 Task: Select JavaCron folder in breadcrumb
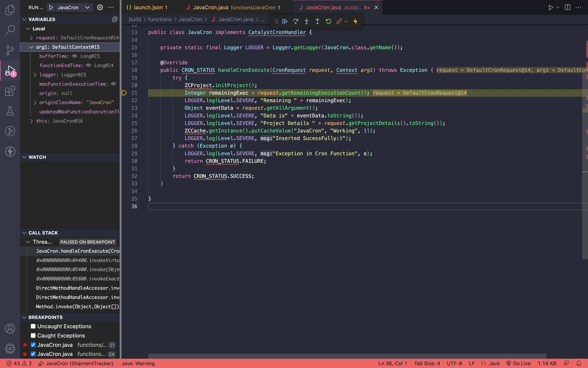click(x=190, y=19)
